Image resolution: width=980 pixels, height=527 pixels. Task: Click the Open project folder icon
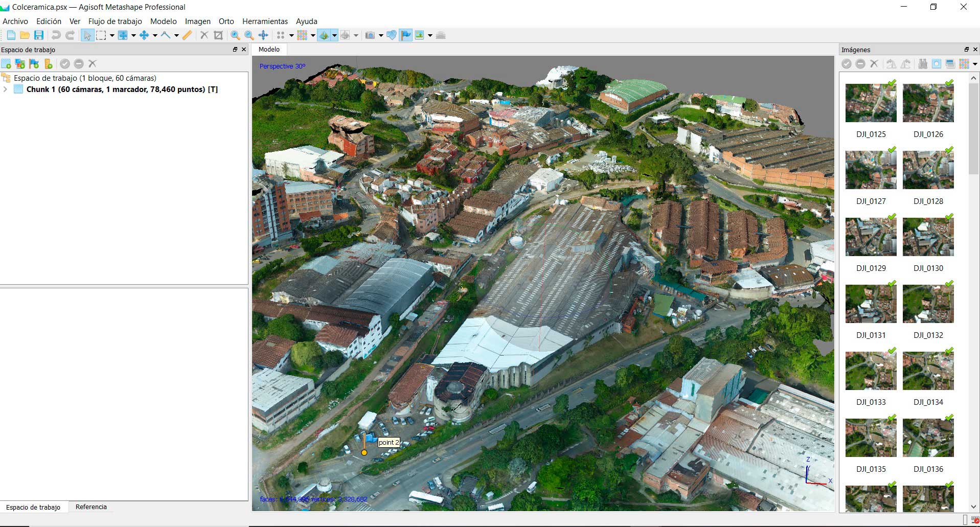25,35
